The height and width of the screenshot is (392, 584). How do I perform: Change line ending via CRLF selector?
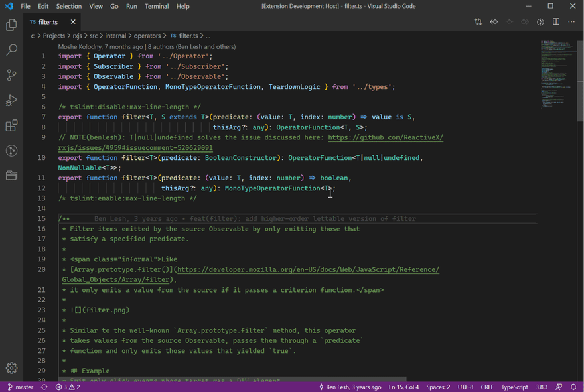(x=487, y=387)
